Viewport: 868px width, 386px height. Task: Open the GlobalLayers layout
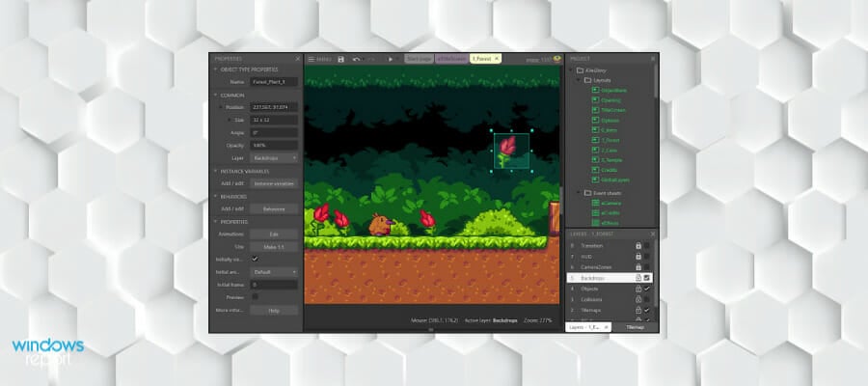[610, 180]
